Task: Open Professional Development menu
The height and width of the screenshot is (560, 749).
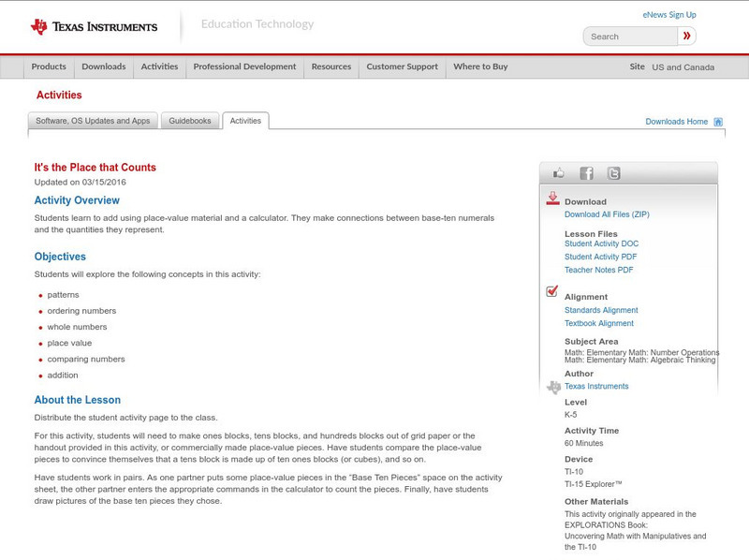Action: (244, 66)
